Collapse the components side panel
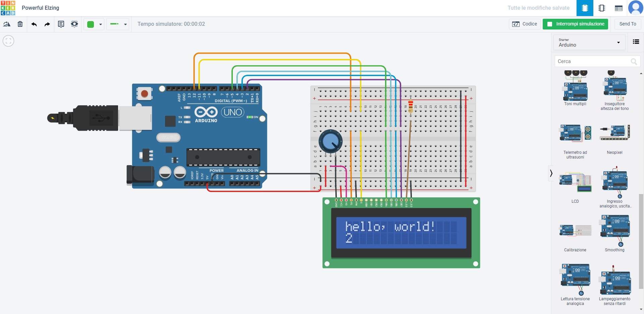Image resolution: width=644 pixels, height=314 pixels. (x=551, y=173)
